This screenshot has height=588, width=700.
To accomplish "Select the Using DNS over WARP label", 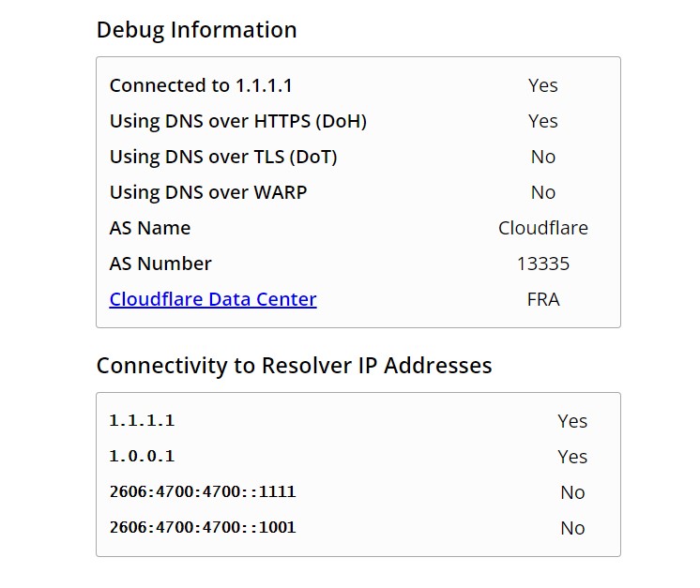I will click(208, 193).
